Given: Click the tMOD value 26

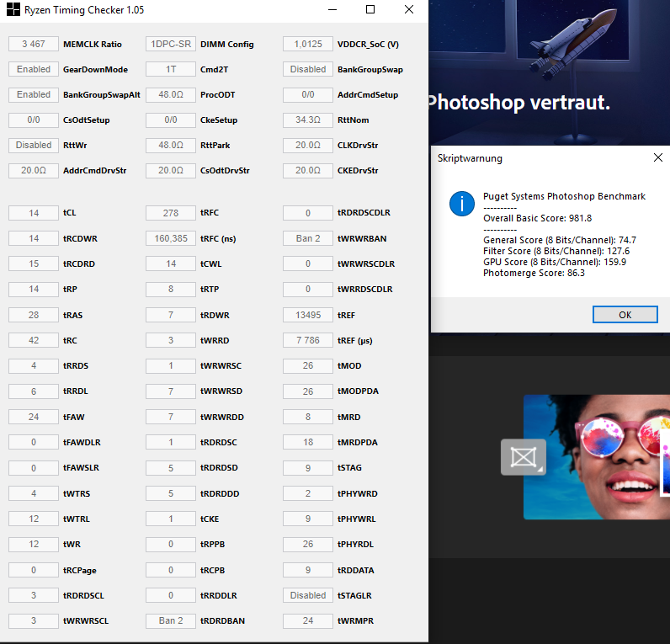Looking at the screenshot, I should (x=308, y=365).
